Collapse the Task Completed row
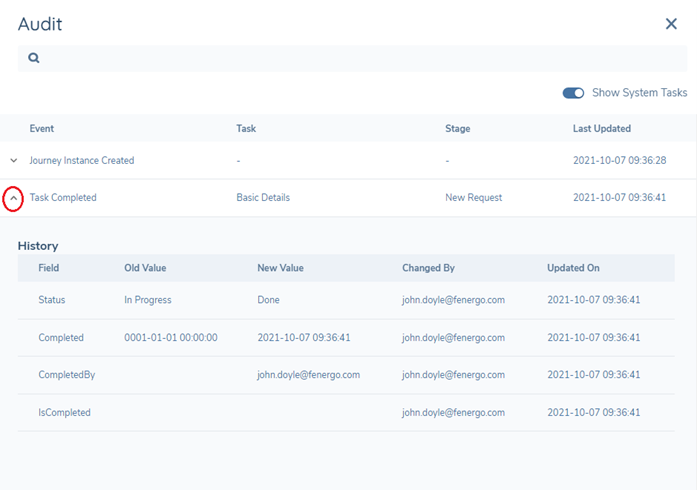This screenshot has width=697, height=490. pos(14,198)
